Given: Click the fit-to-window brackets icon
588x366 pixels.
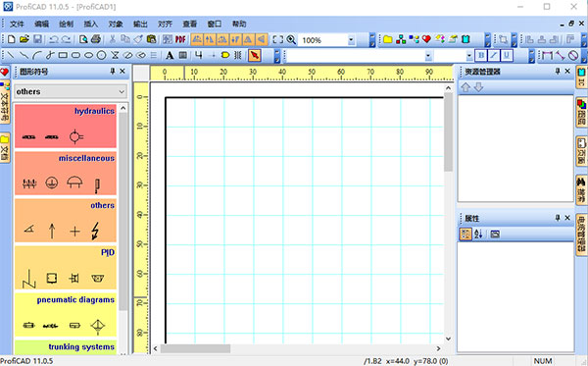Looking at the screenshot, I should click(x=278, y=39).
